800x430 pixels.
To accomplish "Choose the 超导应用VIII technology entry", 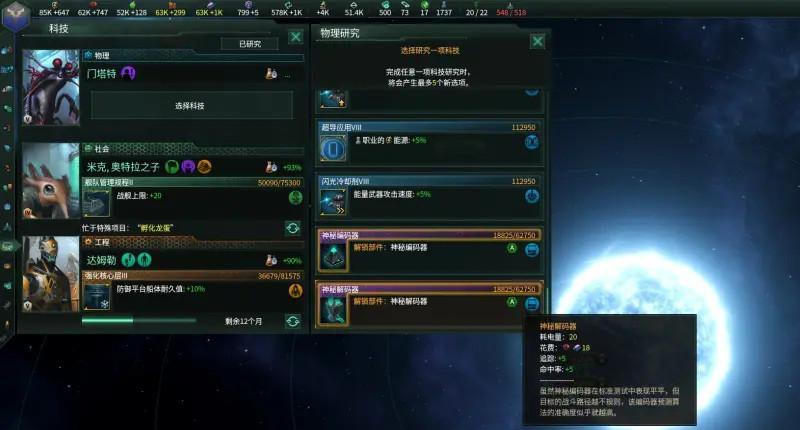I will 430,143.
